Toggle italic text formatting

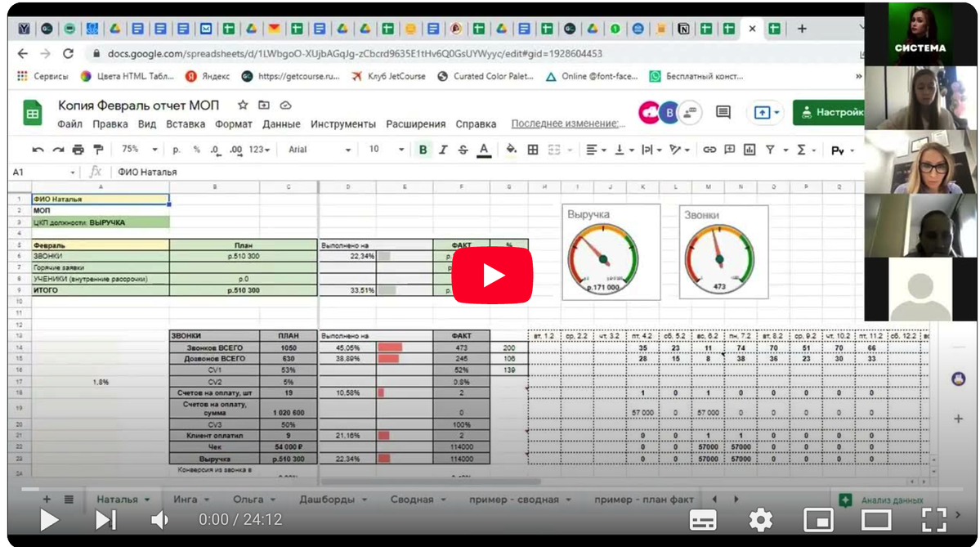click(443, 150)
